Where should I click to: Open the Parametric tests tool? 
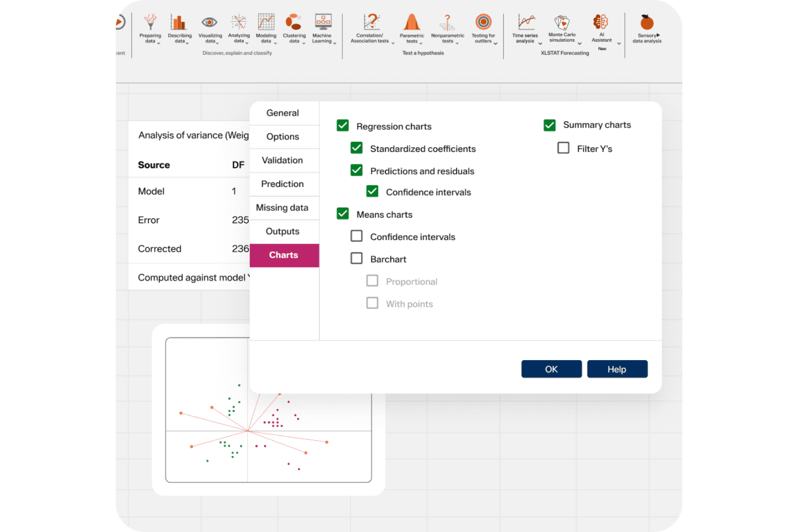click(x=412, y=29)
